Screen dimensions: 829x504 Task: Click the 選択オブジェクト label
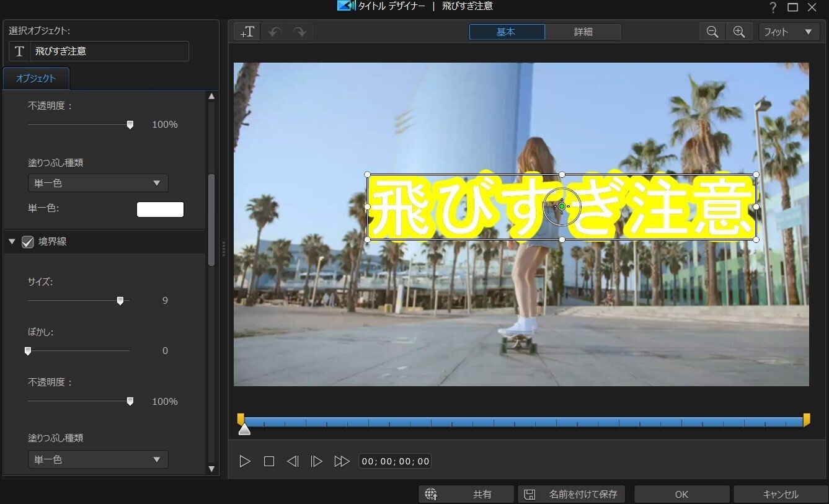[40, 30]
